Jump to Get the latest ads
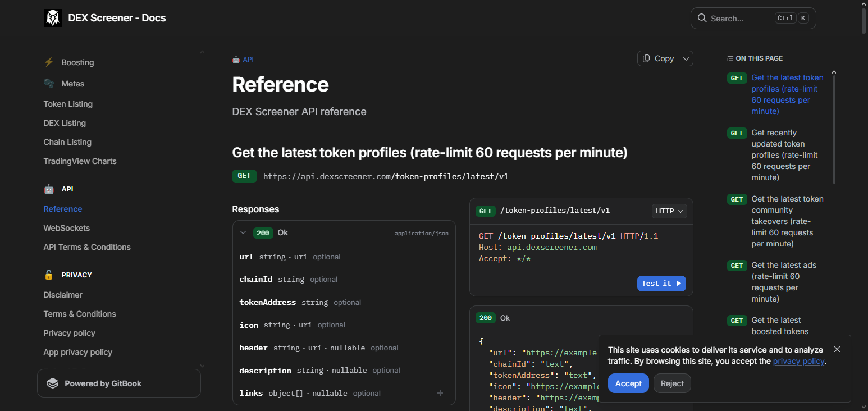This screenshot has height=411, width=868. (x=784, y=282)
